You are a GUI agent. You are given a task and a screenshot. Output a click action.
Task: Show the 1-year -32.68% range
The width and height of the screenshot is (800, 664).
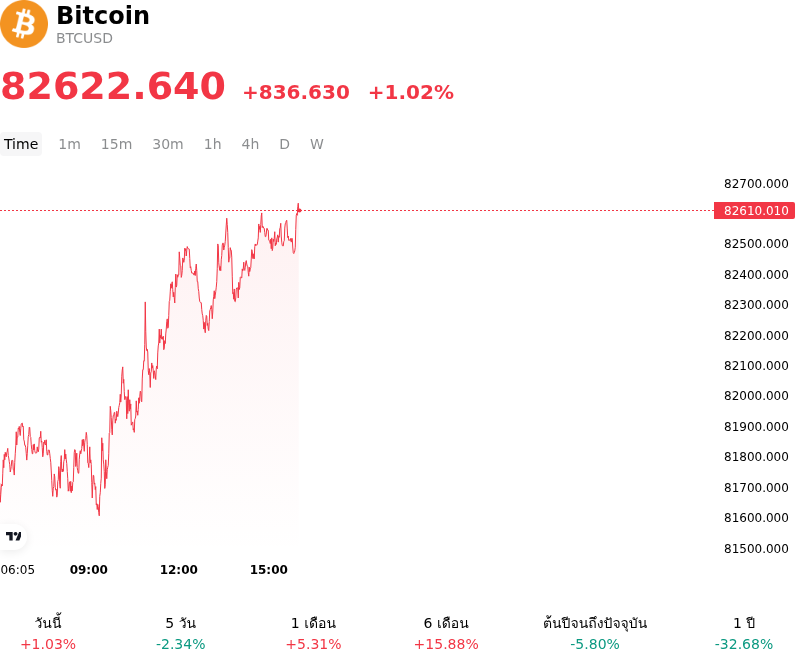[744, 633]
